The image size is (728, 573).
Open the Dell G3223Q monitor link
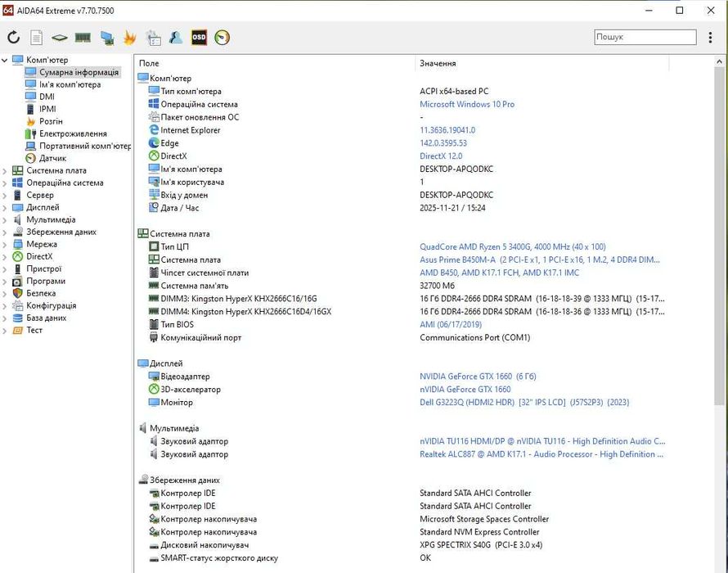524,403
